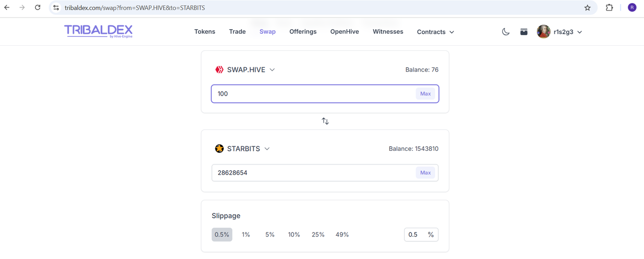The height and width of the screenshot is (259, 644).
Task: Go back with browser back arrow
Action: coord(7,8)
